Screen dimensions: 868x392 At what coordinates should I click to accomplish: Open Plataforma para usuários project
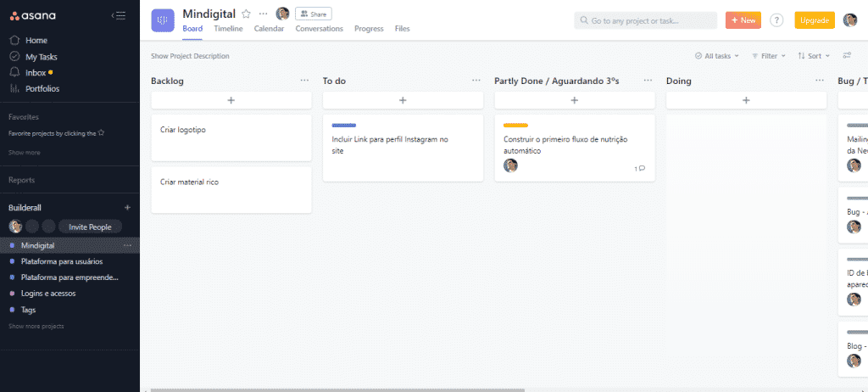click(x=62, y=261)
